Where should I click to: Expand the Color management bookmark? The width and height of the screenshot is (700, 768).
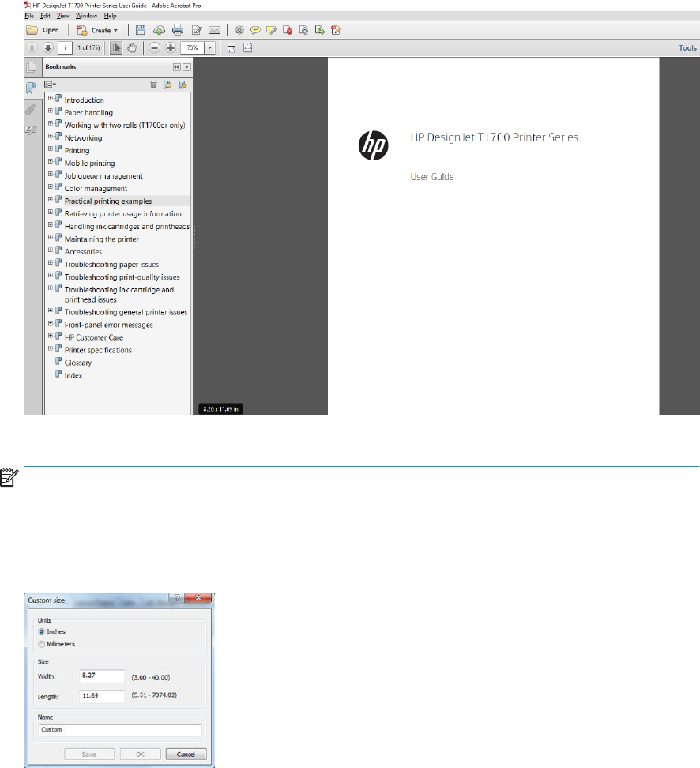coord(51,186)
